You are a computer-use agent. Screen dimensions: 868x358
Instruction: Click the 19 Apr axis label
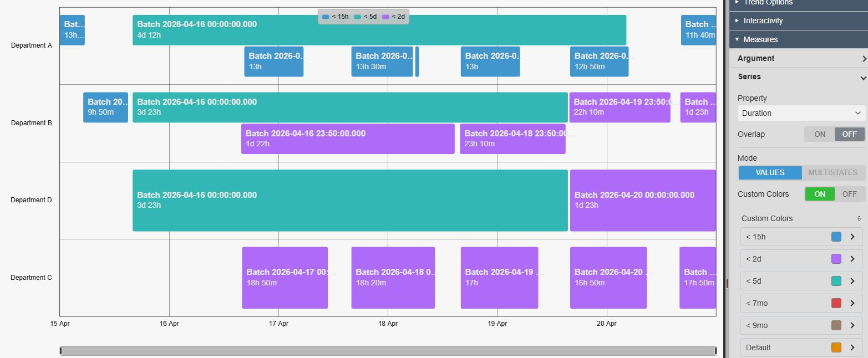(497, 324)
